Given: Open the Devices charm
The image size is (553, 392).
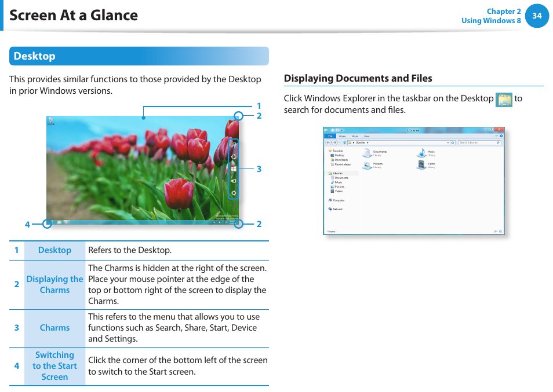Looking at the screenshot, I should tap(234, 181).
